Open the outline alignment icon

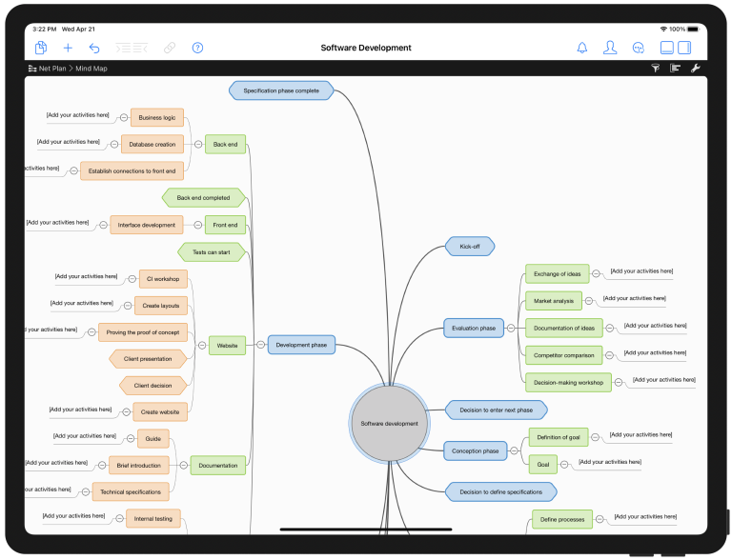[x=675, y=69]
